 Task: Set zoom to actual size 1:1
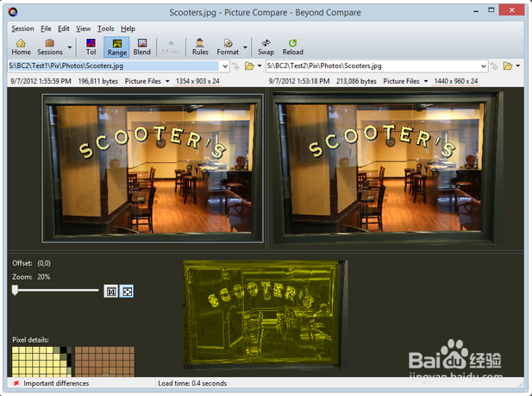coord(111,292)
